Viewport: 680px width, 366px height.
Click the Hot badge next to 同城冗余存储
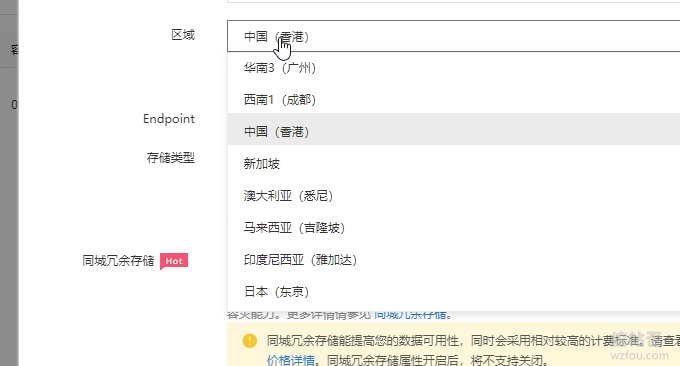pyautogui.click(x=174, y=261)
